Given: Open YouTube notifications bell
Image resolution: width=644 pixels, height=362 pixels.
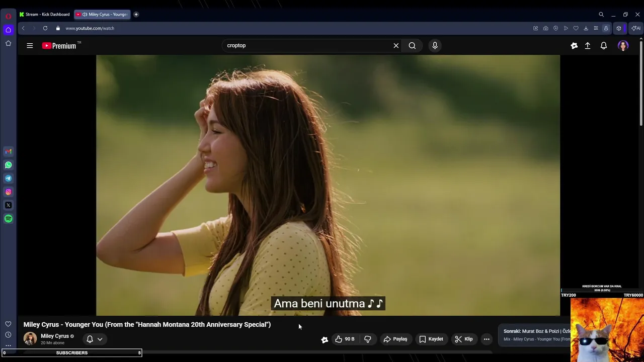Looking at the screenshot, I should (x=604, y=46).
